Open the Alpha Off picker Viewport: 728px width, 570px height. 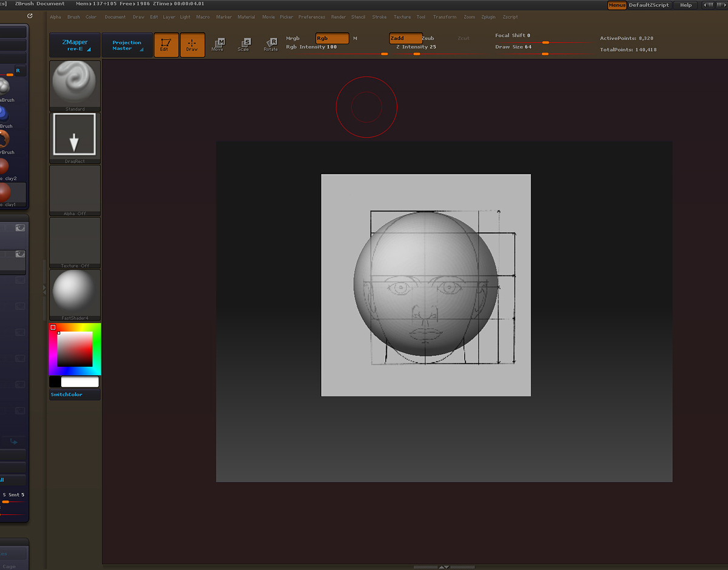(75, 190)
